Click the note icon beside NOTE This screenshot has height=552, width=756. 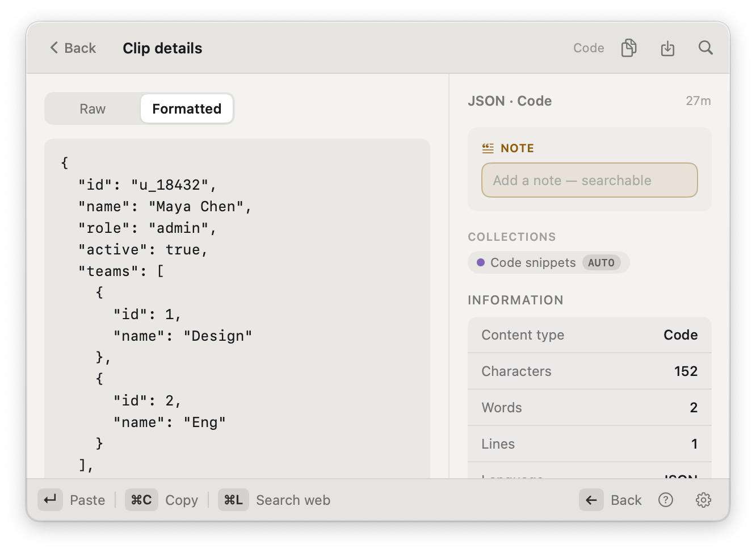click(488, 148)
